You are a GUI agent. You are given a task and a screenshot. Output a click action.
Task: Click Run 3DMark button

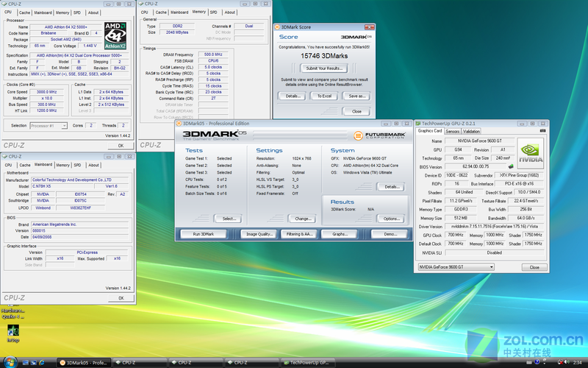204,234
